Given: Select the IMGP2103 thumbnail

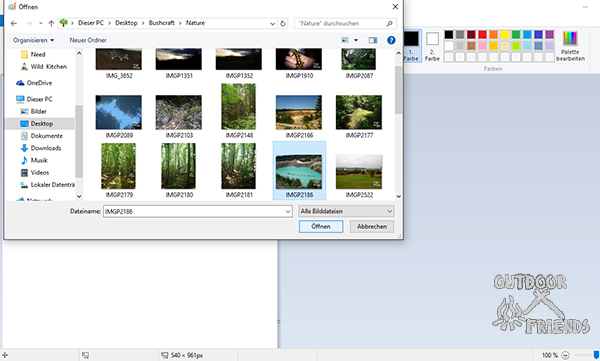Looking at the screenshot, I should tap(179, 112).
